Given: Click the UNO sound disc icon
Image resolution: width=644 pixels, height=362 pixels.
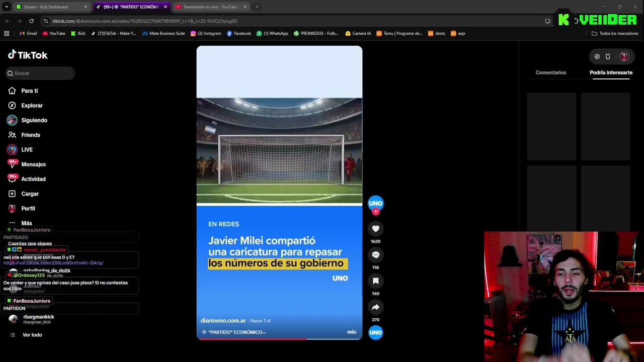Looking at the screenshot, I should (375, 332).
